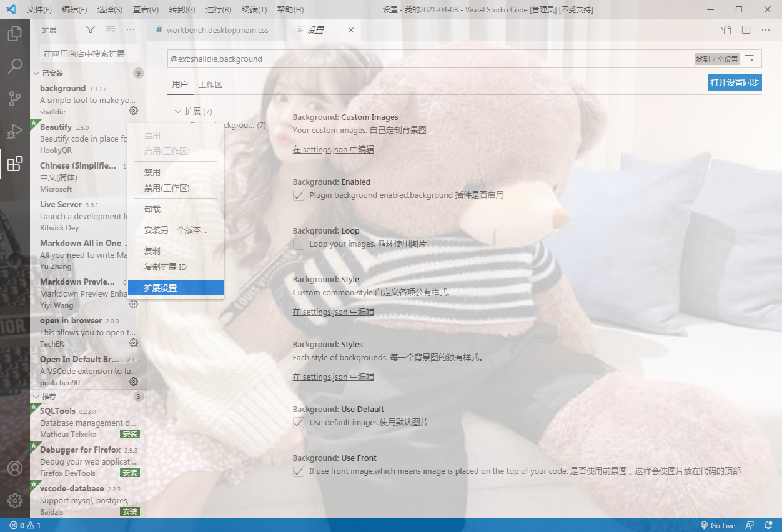Select the Beautify extension entry

pos(79,139)
